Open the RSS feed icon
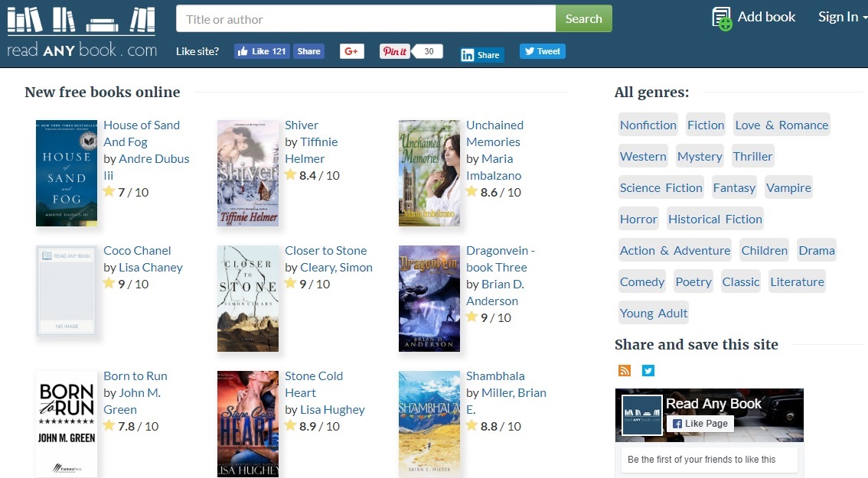Viewport: 868px width, 478px height. 625,371
